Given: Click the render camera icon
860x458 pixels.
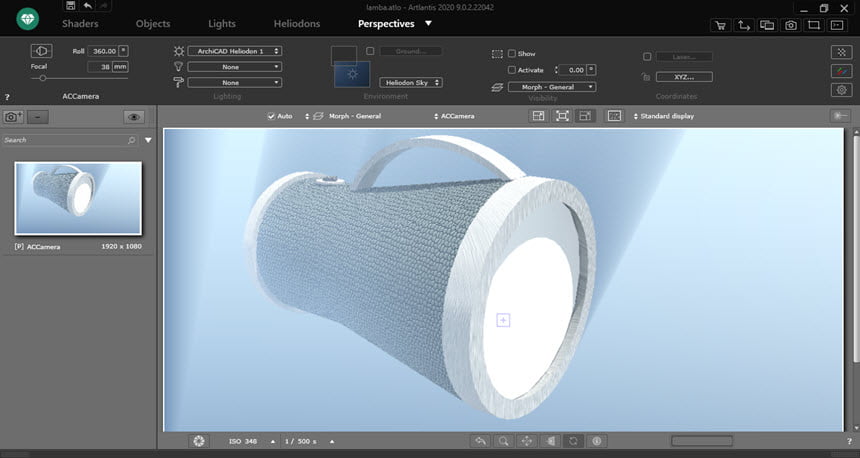Looking at the screenshot, I should [790, 25].
